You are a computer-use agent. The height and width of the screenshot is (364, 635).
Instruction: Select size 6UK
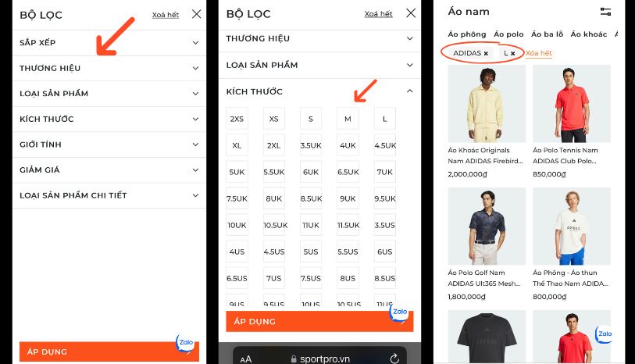311,172
